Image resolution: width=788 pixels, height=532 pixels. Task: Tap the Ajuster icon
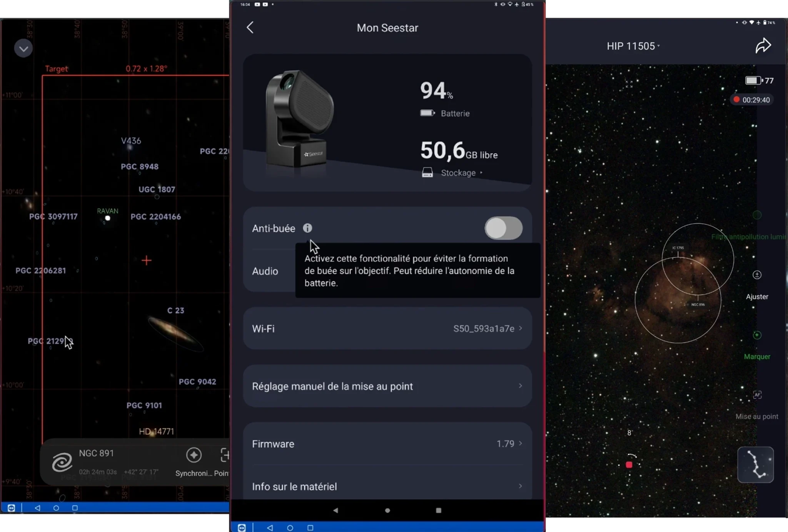coord(757,275)
